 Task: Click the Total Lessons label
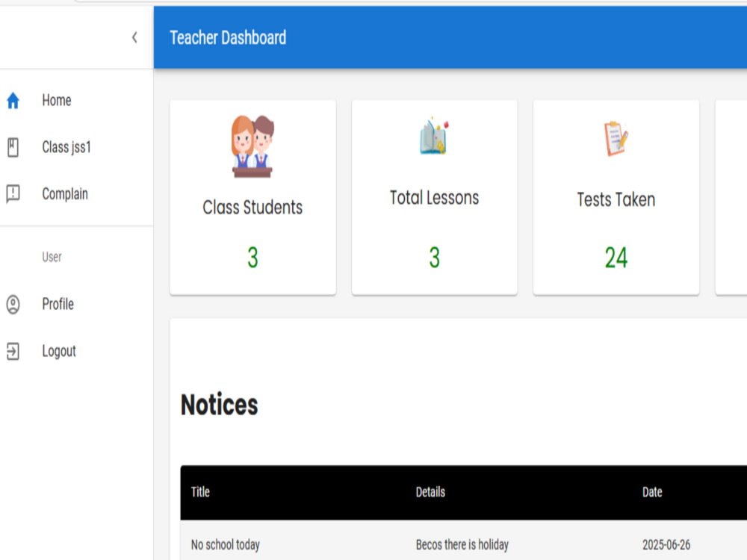(x=434, y=198)
